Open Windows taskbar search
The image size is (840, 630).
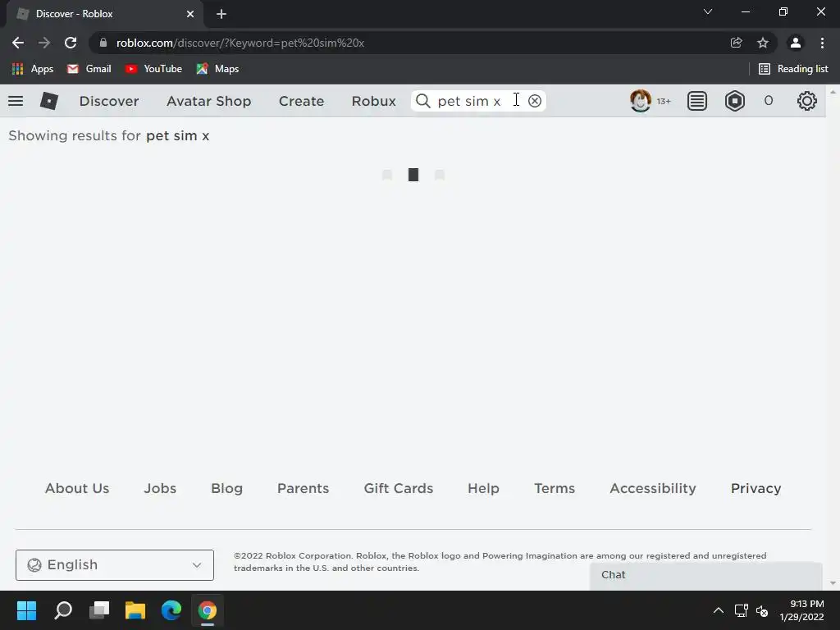(62, 610)
